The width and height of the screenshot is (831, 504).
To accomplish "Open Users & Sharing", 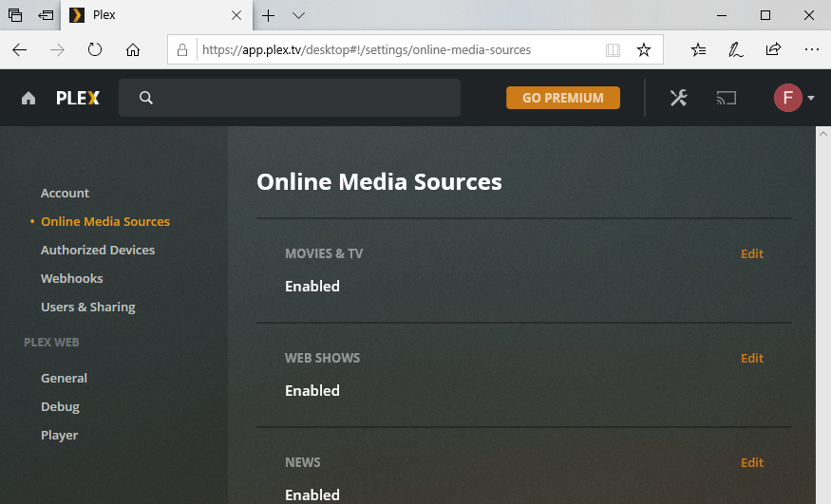I will pos(88,308).
